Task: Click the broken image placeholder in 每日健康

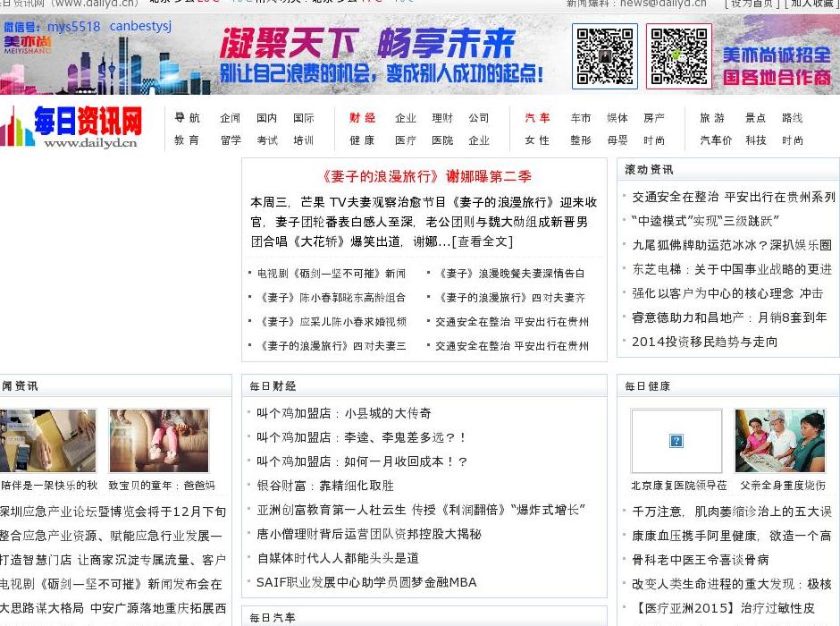Action: click(676, 441)
